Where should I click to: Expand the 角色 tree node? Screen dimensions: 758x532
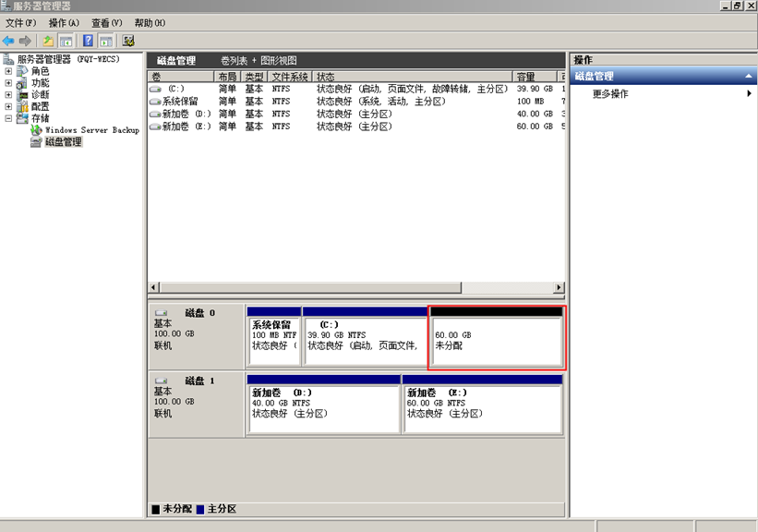point(9,71)
